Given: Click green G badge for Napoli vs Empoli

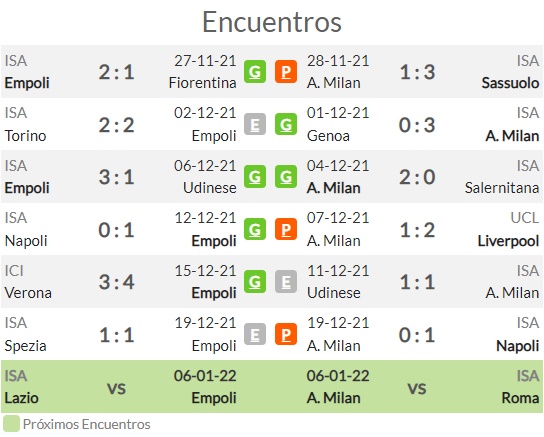Looking at the screenshot, I should (255, 229).
